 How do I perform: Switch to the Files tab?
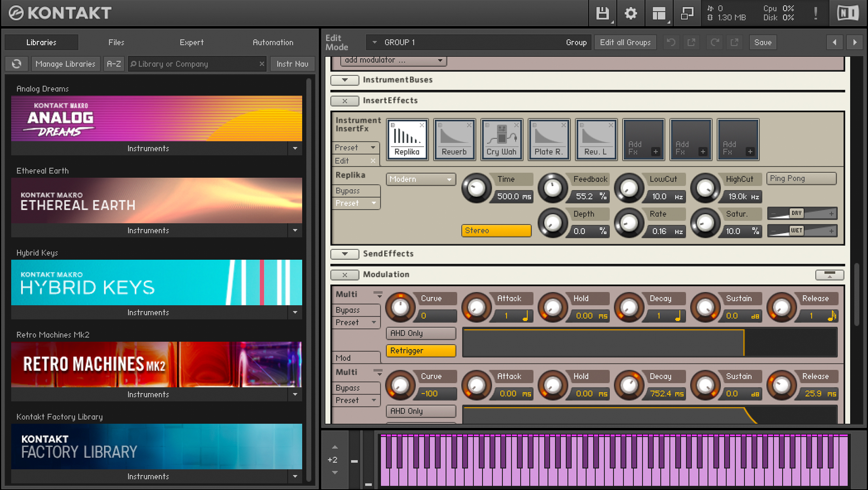coord(116,42)
